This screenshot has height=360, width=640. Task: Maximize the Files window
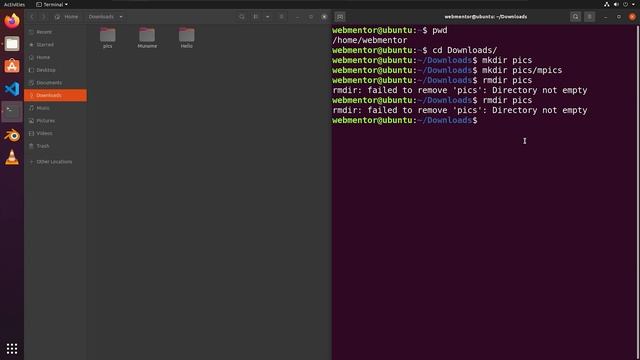point(311,17)
